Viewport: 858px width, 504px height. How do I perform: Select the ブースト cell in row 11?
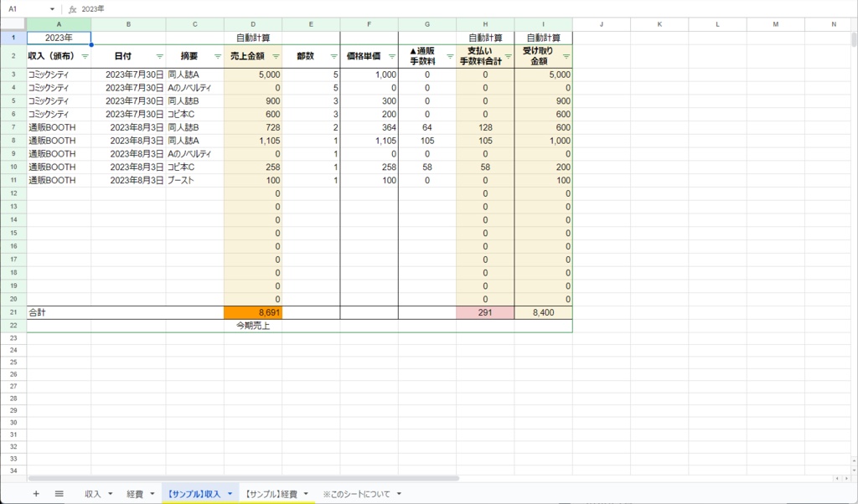tap(194, 180)
